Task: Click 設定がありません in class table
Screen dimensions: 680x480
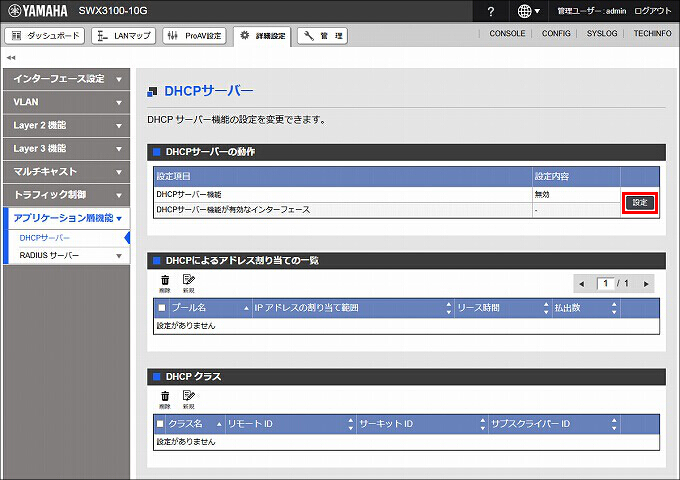Action: [186, 442]
